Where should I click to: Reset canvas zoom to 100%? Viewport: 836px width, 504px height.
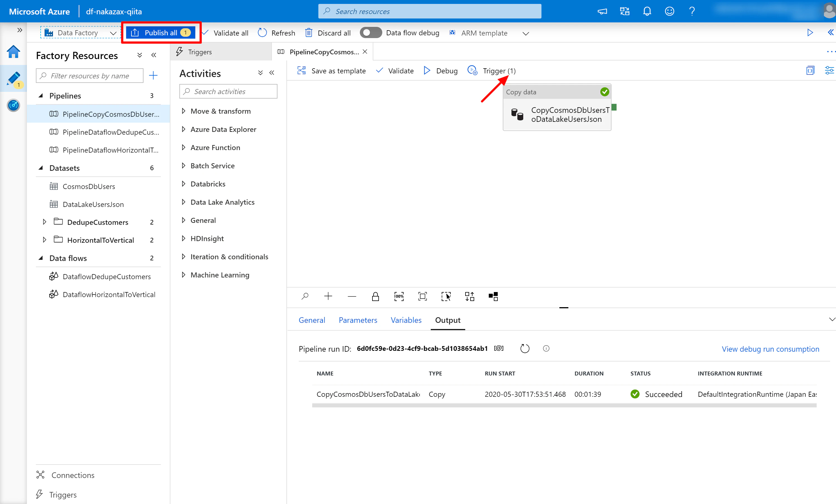click(x=399, y=297)
